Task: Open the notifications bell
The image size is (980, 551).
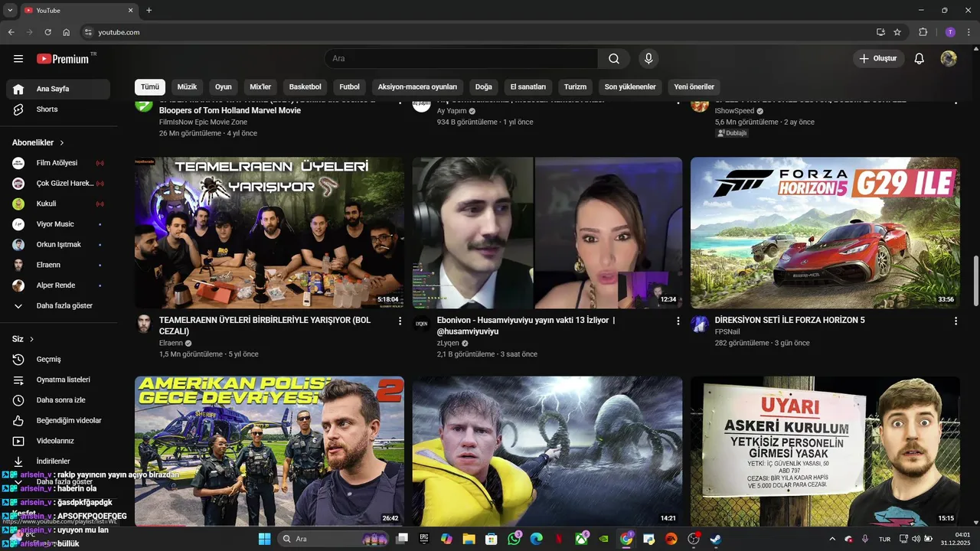Action: coord(920,59)
